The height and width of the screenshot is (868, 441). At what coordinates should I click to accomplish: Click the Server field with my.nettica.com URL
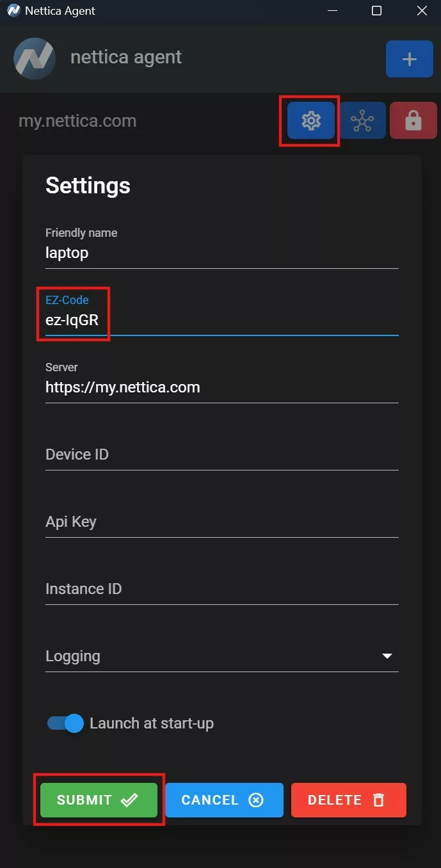tap(221, 387)
